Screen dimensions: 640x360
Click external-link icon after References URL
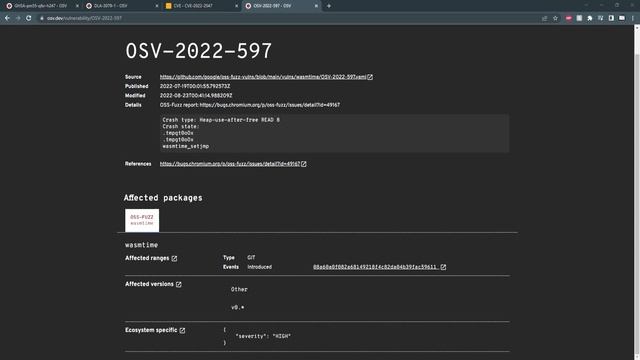304,164
